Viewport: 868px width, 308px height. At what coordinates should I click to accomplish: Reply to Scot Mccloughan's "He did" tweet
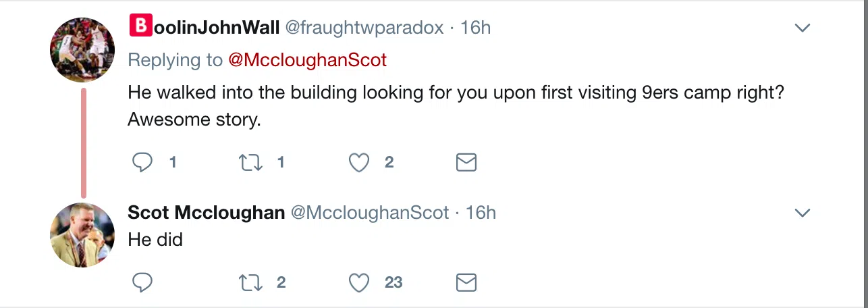142,282
